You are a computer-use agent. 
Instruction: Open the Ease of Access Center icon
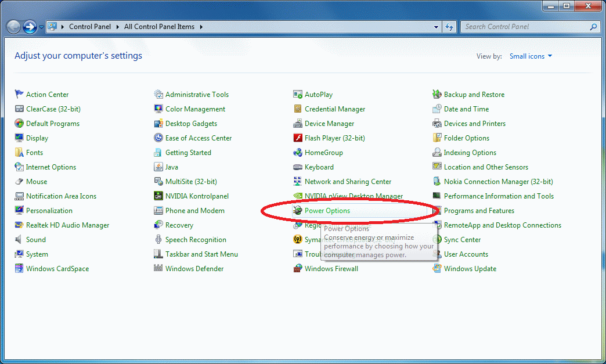tap(158, 138)
